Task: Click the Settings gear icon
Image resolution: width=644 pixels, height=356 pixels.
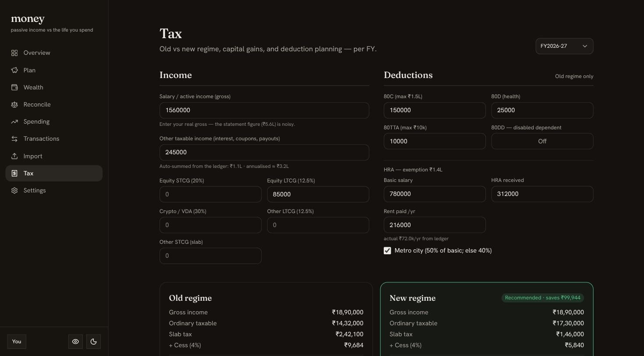Action: pyautogui.click(x=14, y=190)
